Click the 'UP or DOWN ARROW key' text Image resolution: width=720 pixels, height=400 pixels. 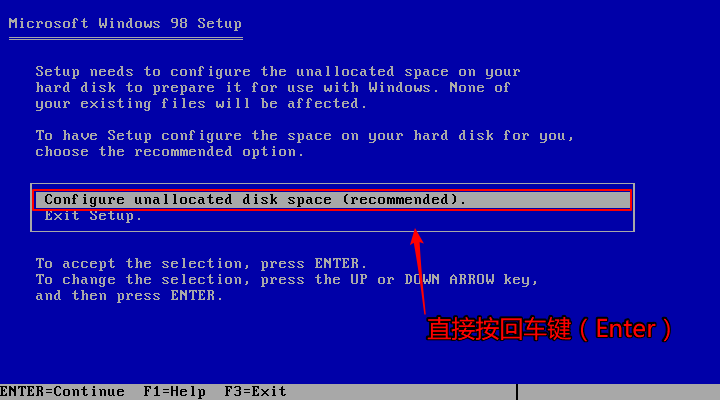pos(444,280)
